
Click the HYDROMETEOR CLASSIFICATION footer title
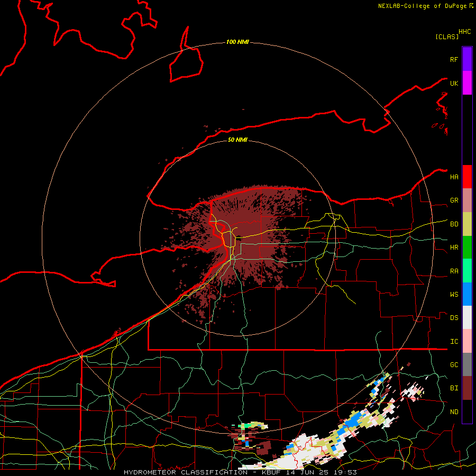tap(186, 472)
